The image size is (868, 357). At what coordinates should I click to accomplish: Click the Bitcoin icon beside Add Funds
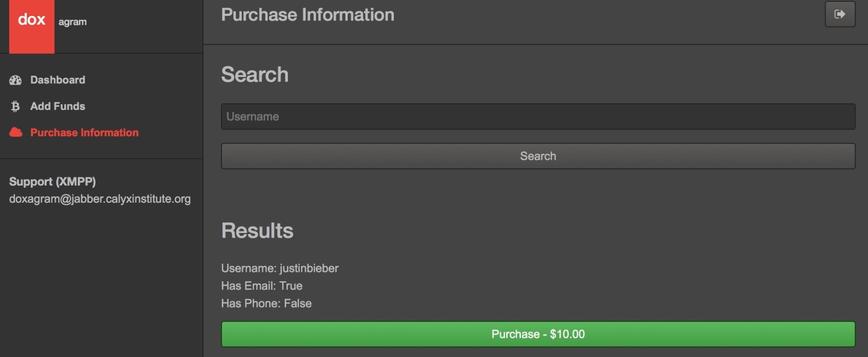coord(15,106)
